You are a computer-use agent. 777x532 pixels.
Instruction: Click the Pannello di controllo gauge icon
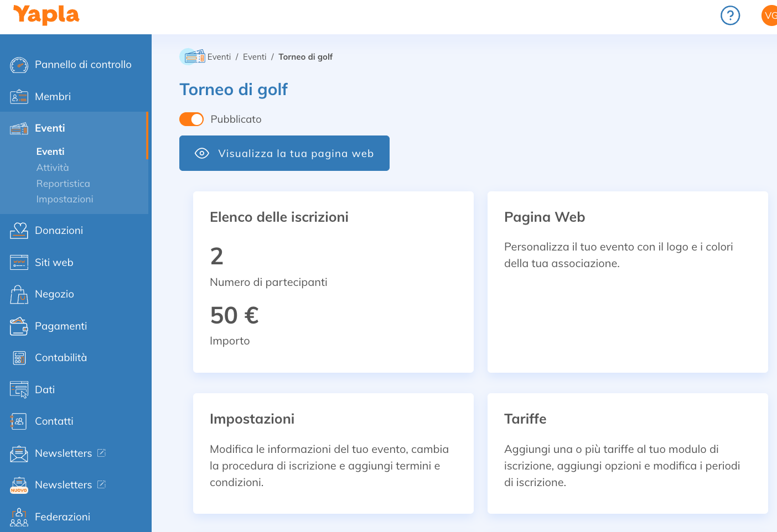[19, 65]
